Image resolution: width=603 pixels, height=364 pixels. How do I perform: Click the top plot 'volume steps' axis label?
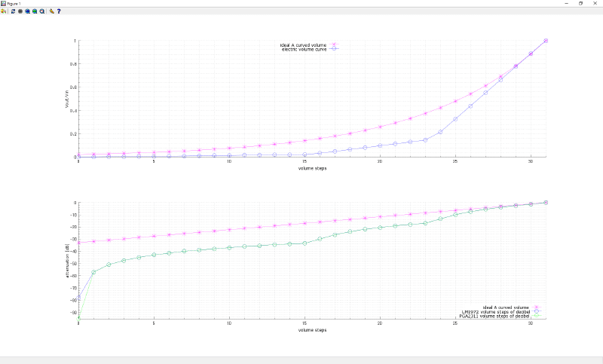(x=312, y=168)
